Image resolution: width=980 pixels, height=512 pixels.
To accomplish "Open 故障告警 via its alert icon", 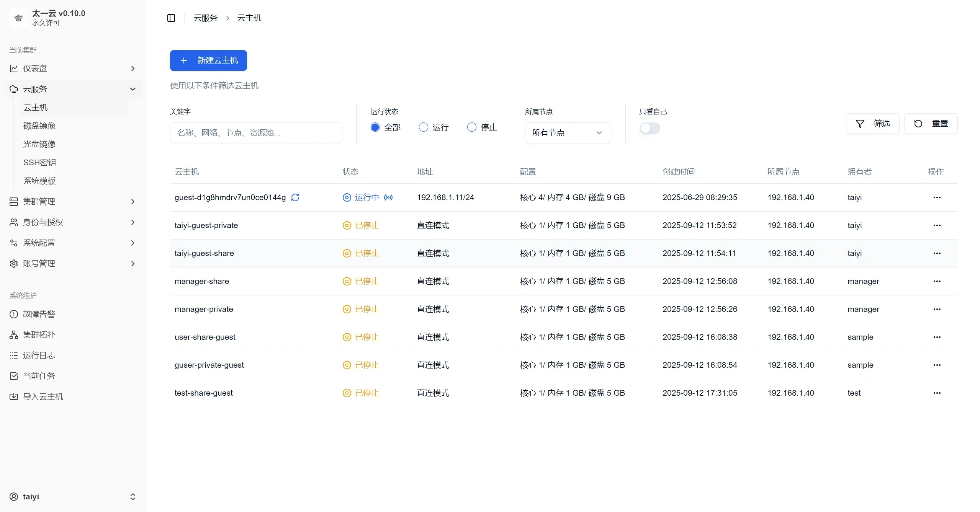I will coord(14,314).
